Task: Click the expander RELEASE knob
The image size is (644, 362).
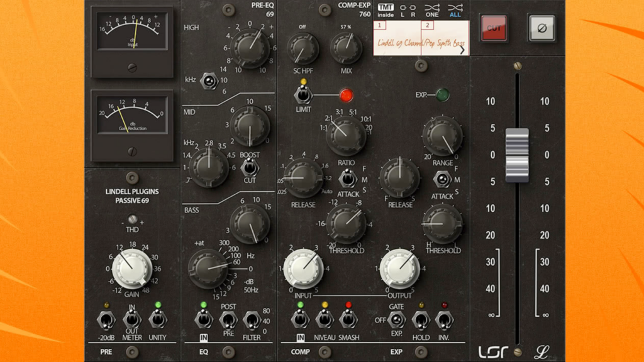Action: (x=399, y=178)
